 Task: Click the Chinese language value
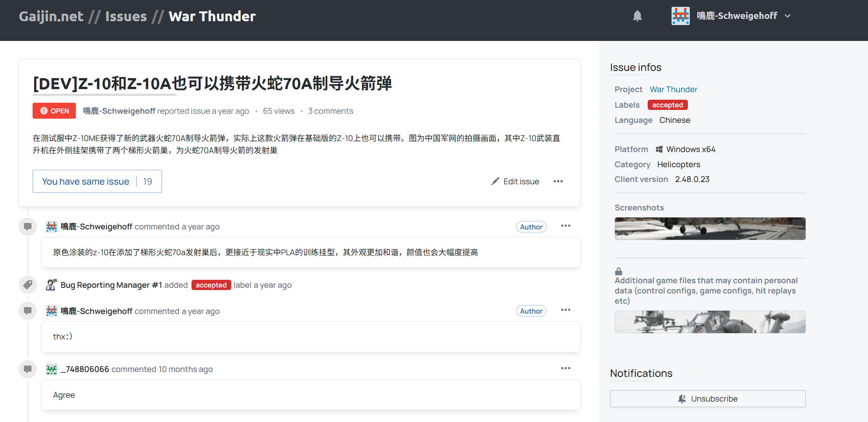675,120
